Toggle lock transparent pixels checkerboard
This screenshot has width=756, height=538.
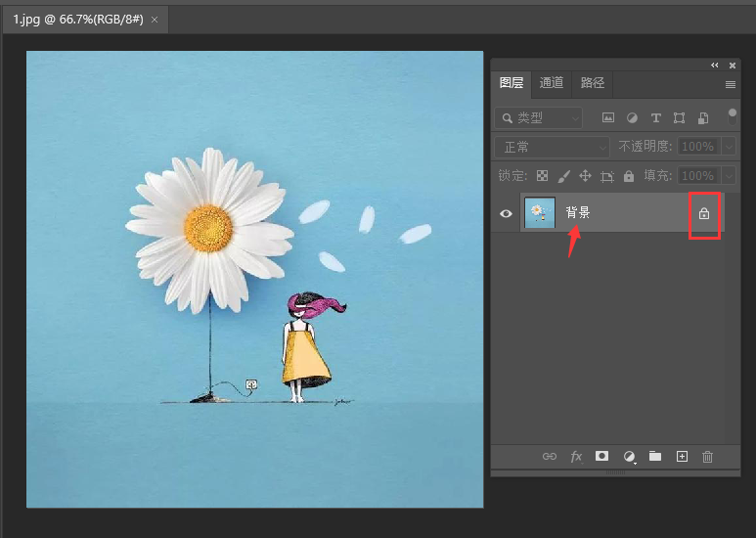pyautogui.click(x=542, y=176)
